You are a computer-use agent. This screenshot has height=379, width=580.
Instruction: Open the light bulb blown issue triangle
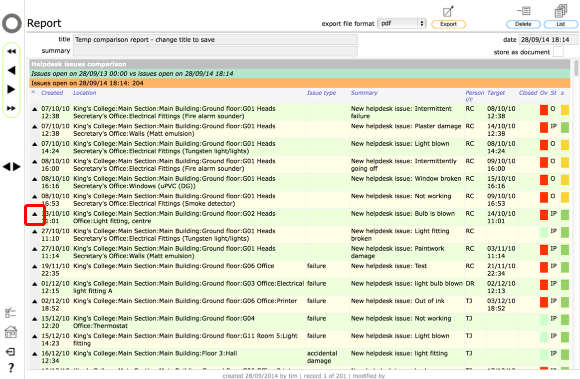[x=34, y=284]
